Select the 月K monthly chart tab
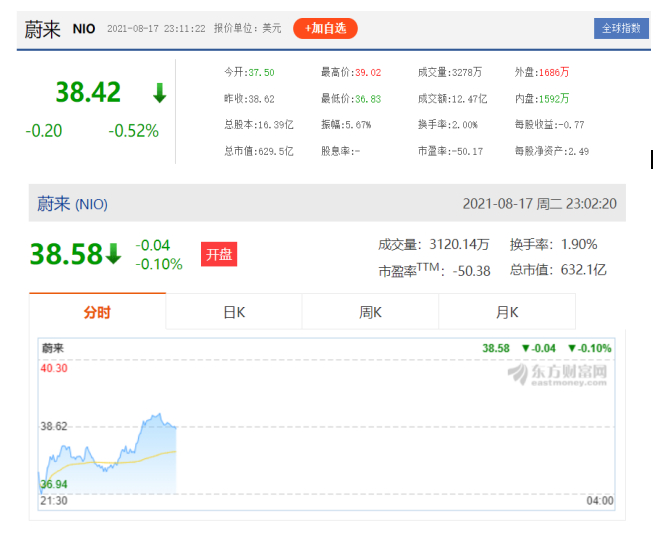 (x=507, y=312)
